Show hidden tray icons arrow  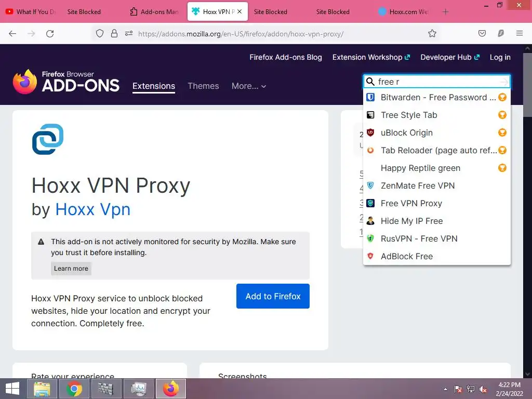tap(445, 389)
